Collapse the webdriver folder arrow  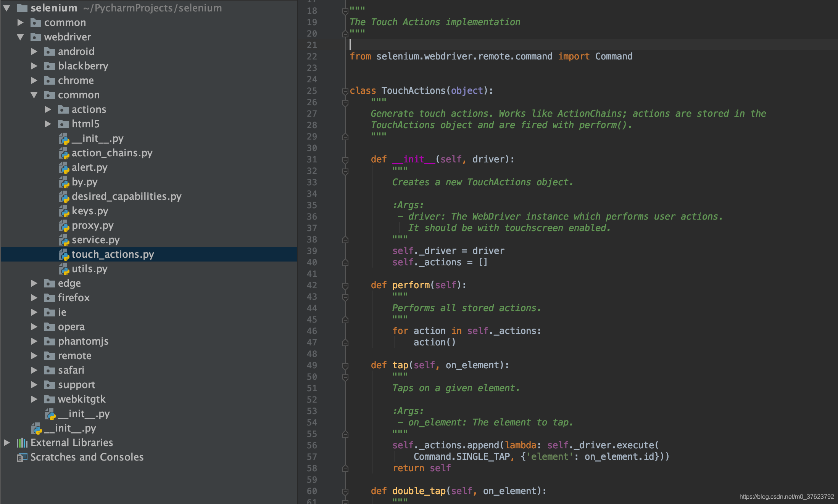coord(21,37)
